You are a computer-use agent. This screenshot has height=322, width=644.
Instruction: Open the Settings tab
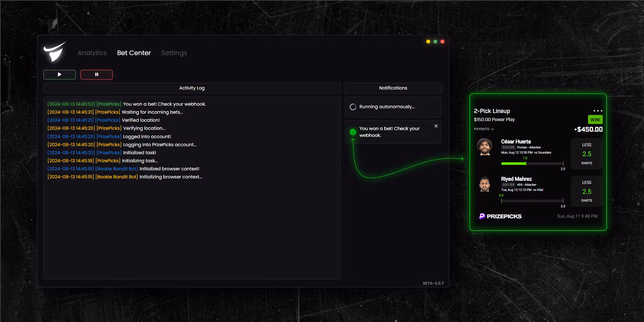coord(174,53)
